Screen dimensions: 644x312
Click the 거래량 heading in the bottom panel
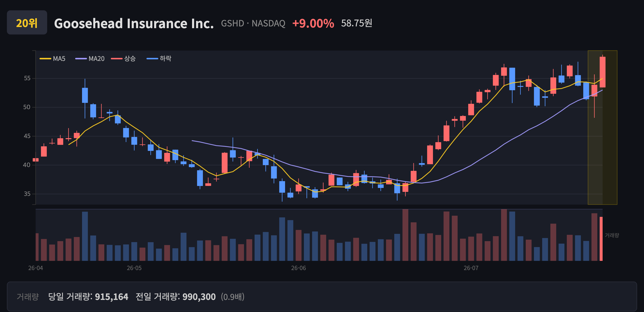28,297
